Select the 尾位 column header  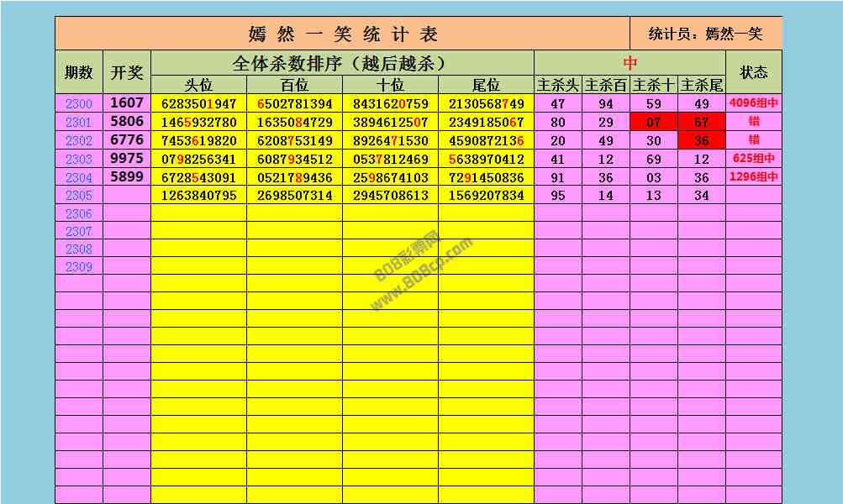pos(486,85)
